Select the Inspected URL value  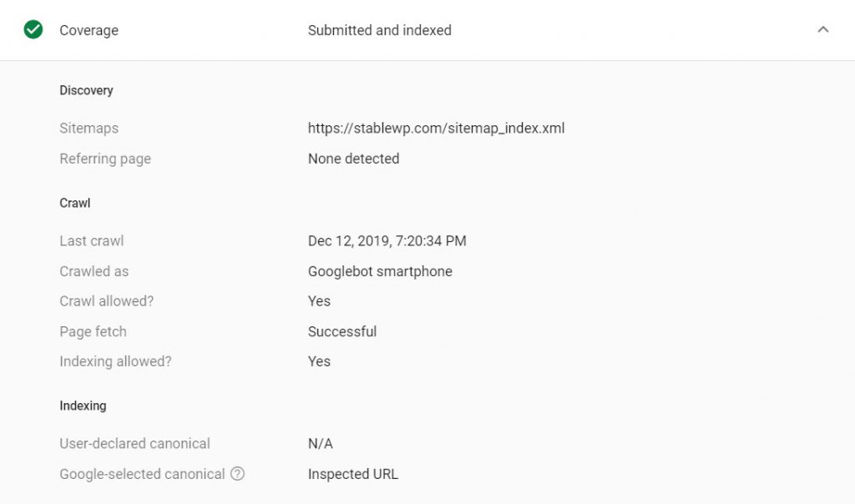(x=353, y=474)
